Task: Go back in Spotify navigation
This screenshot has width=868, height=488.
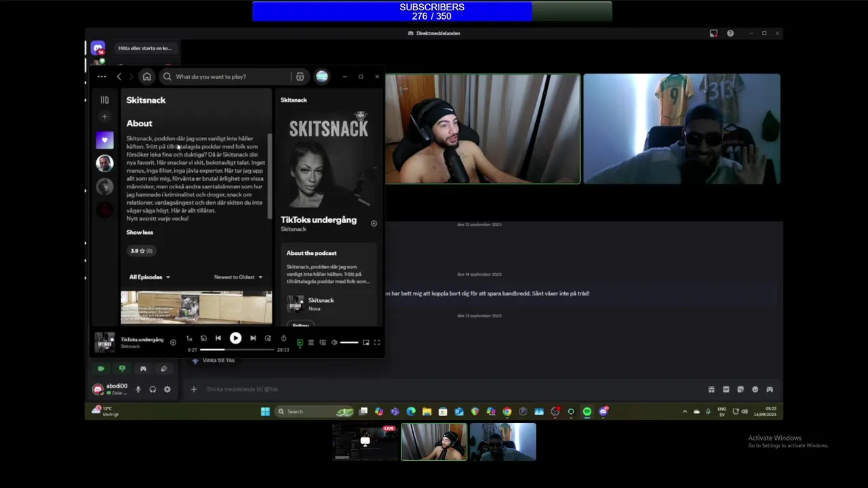Action: 119,77
